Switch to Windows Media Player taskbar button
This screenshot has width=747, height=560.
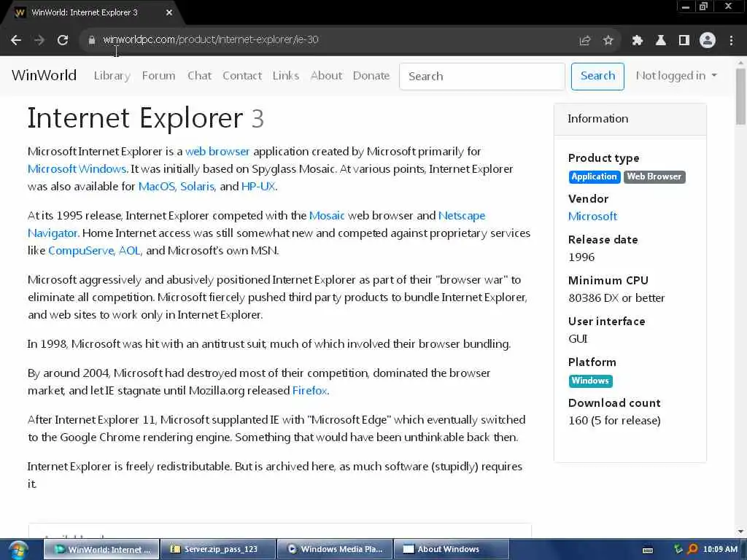(x=335, y=550)
